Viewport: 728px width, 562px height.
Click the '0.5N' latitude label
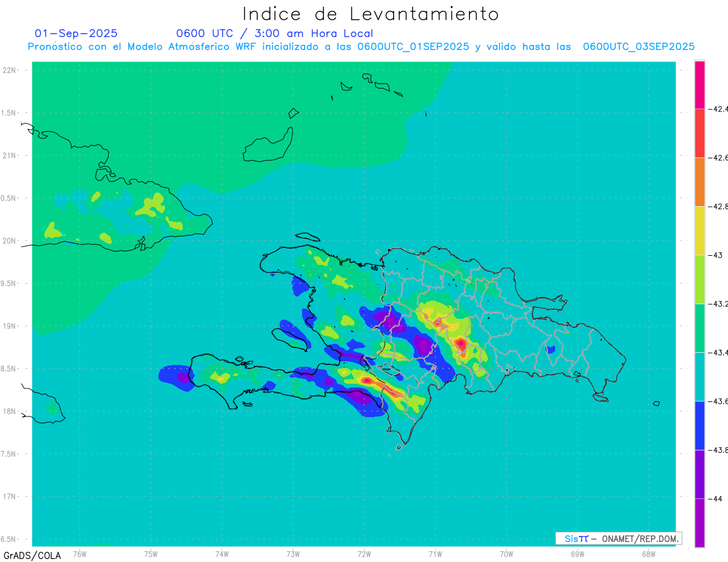click(x=8, y=198)
